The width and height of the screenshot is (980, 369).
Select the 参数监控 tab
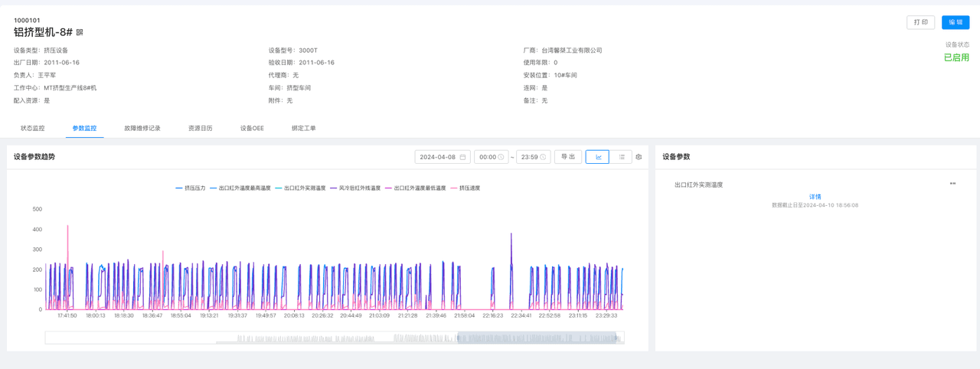[x=84, y=129]
